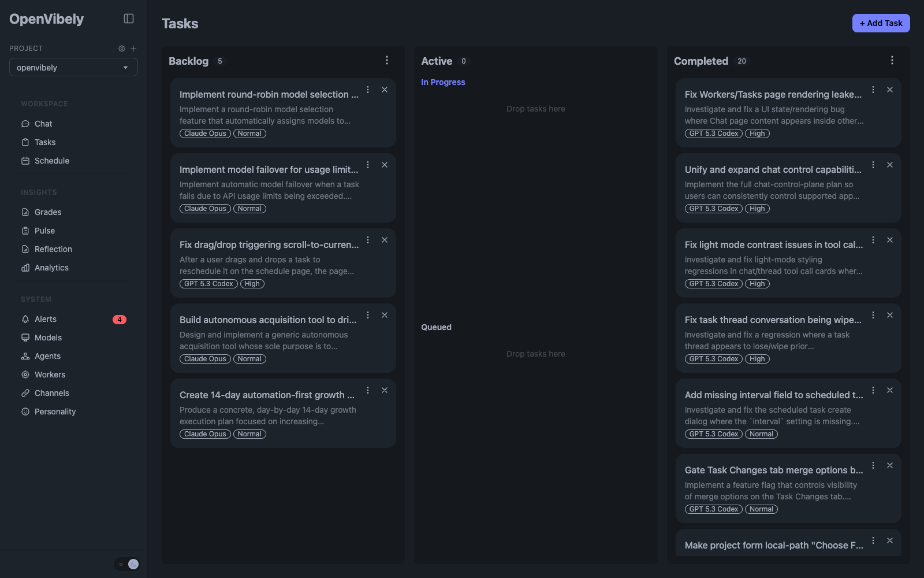Click the Backlog count badge 5
The width and height of the screenshot is (924, 578).
[x=220, y=61]
